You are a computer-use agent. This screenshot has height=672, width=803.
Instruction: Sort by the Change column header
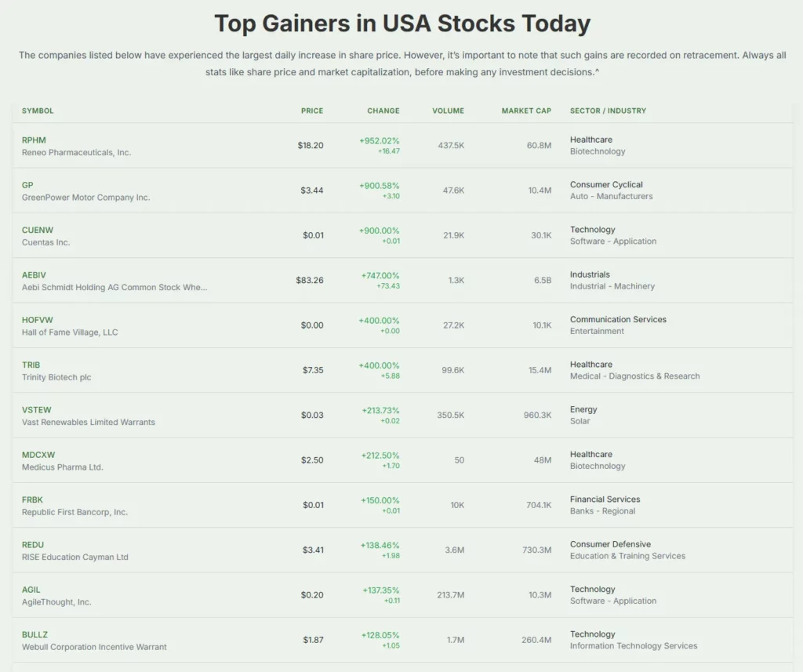click(x=383, y=111)
